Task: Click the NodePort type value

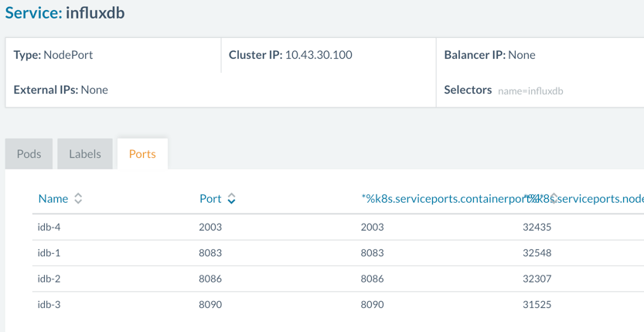Action: [68, 55]
